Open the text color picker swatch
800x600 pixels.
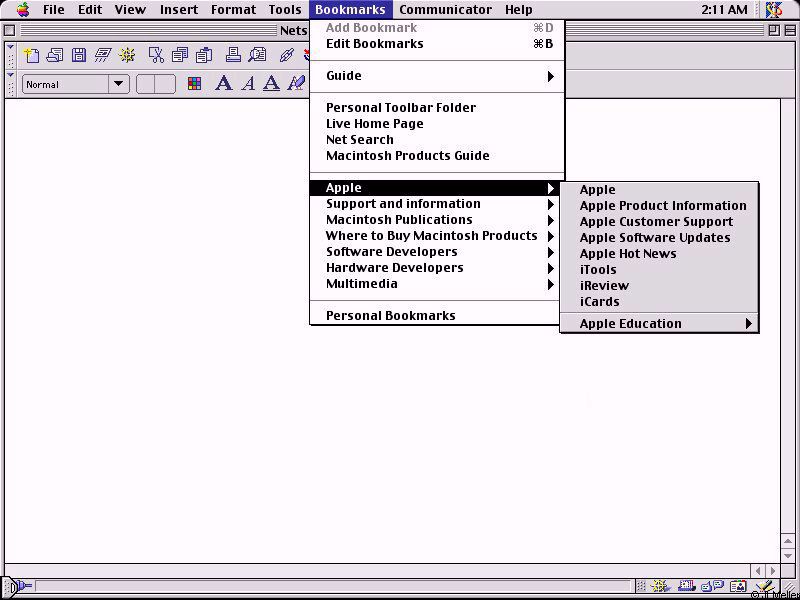(194, 84)
